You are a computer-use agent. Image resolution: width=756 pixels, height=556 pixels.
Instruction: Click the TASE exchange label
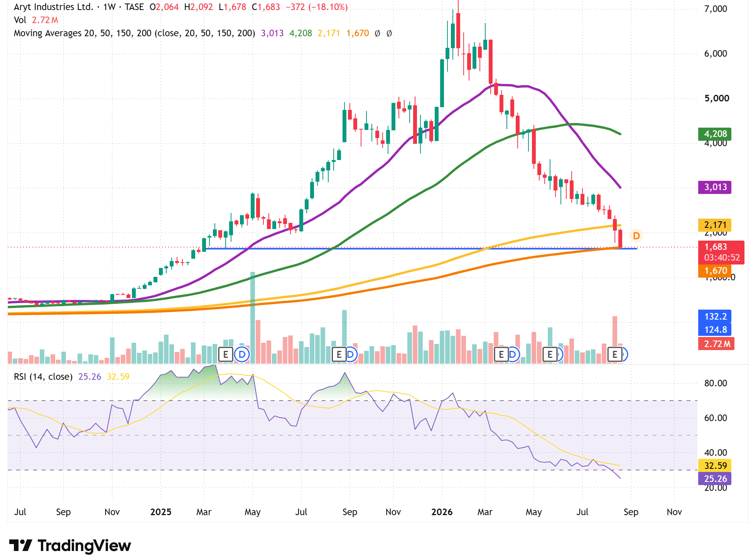pos(134,7)
